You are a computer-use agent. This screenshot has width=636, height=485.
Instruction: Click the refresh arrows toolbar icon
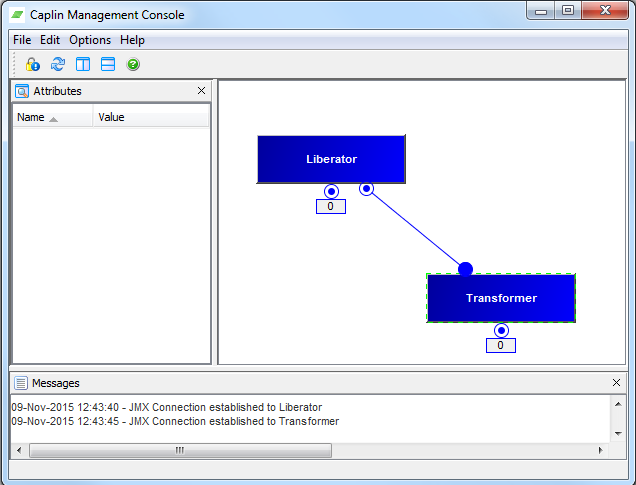58,64
